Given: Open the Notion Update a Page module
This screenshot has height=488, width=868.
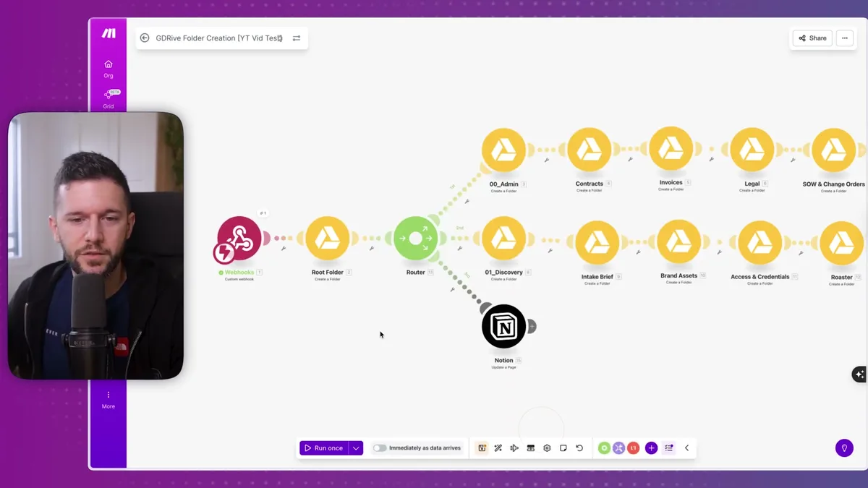Looking at the screenshot, I should tap(504, 326).
